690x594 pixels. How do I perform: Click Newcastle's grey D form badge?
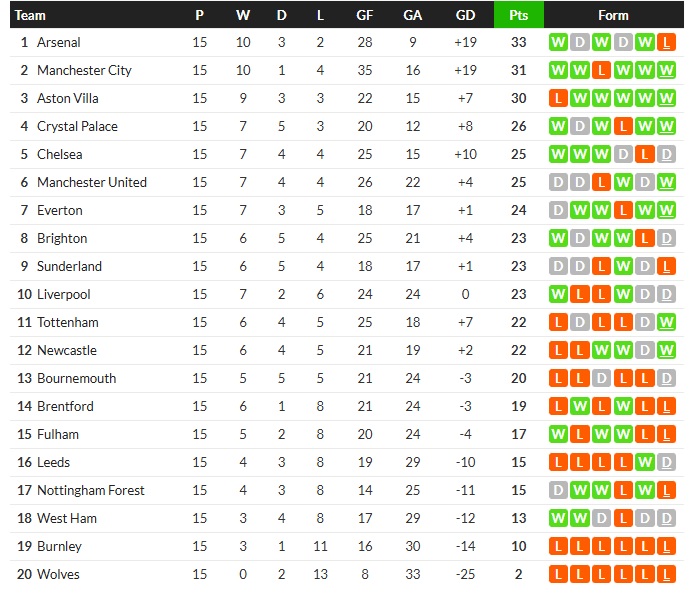click(x=648, y=351)
